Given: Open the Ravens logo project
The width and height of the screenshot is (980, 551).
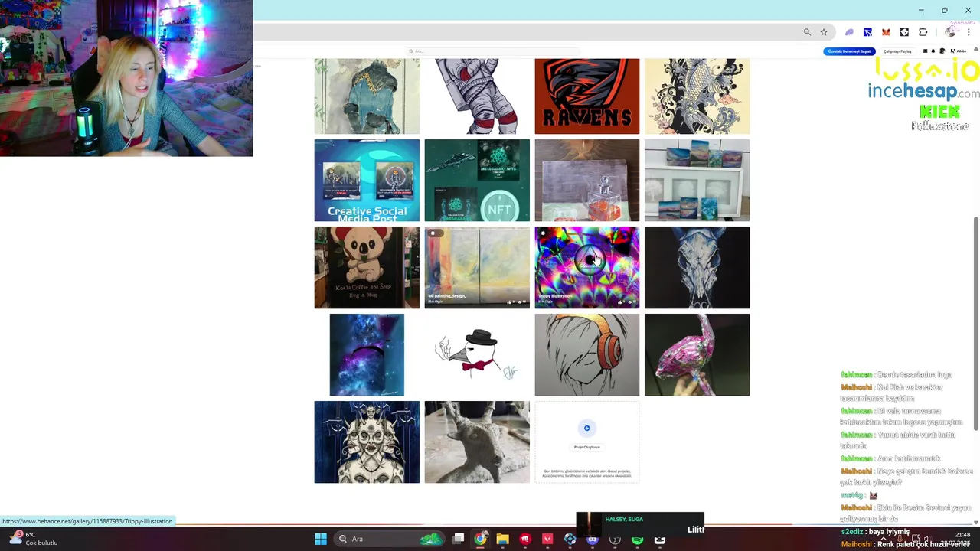Looking at the screenshot, I should tap(586, 96).
